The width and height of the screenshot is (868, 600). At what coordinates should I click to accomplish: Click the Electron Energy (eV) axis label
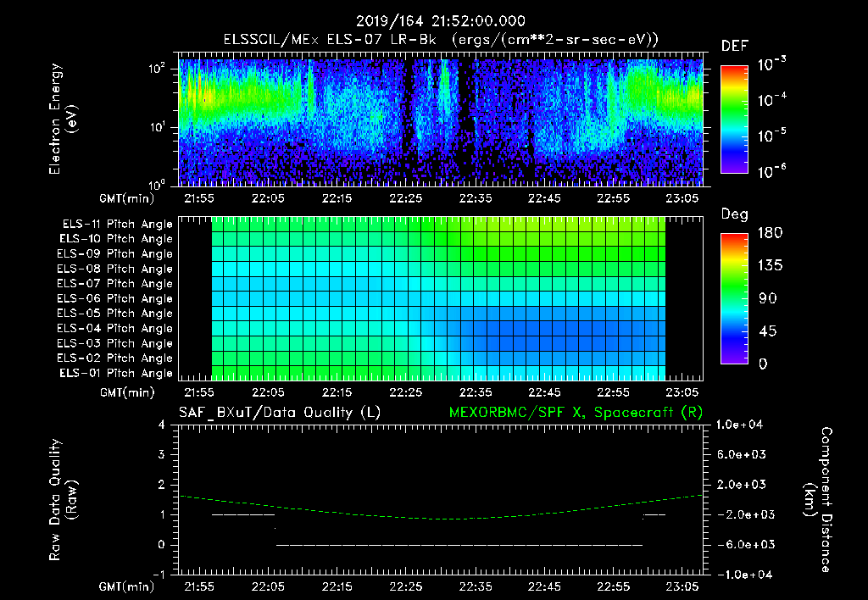63,119
